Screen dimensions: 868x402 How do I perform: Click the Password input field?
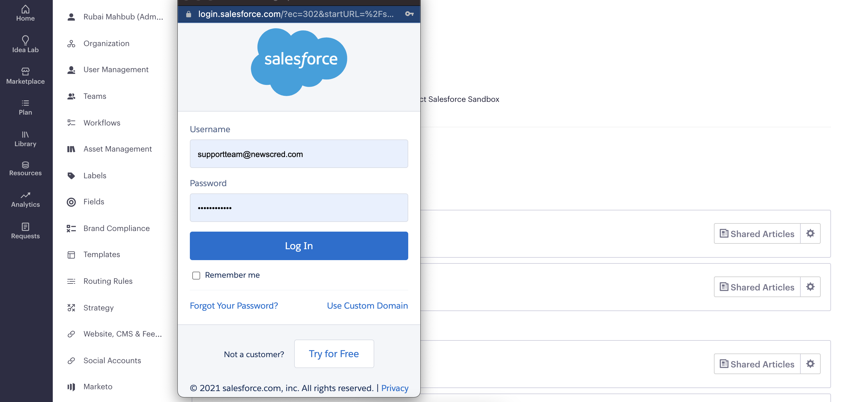299,208
